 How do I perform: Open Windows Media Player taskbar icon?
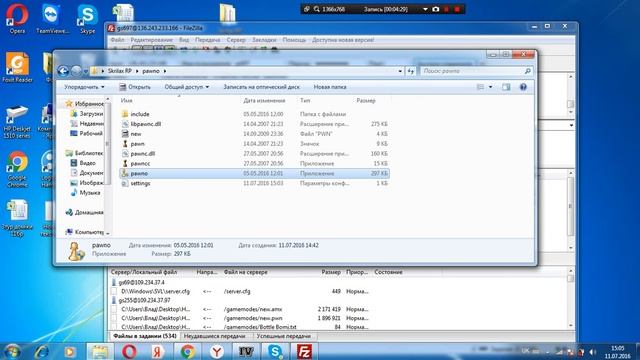(x=69, y=351)
